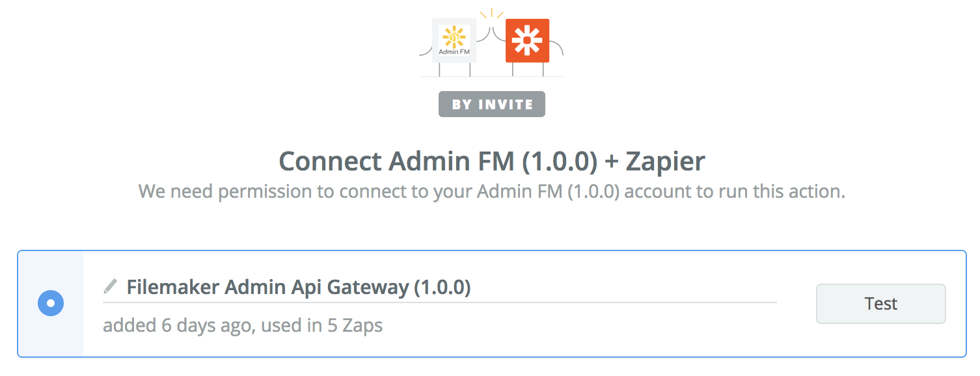Select the Filemaker Admin Api Gateway connection radio button
This screenshot has width=980, height=376.
[x=50, y=303]
